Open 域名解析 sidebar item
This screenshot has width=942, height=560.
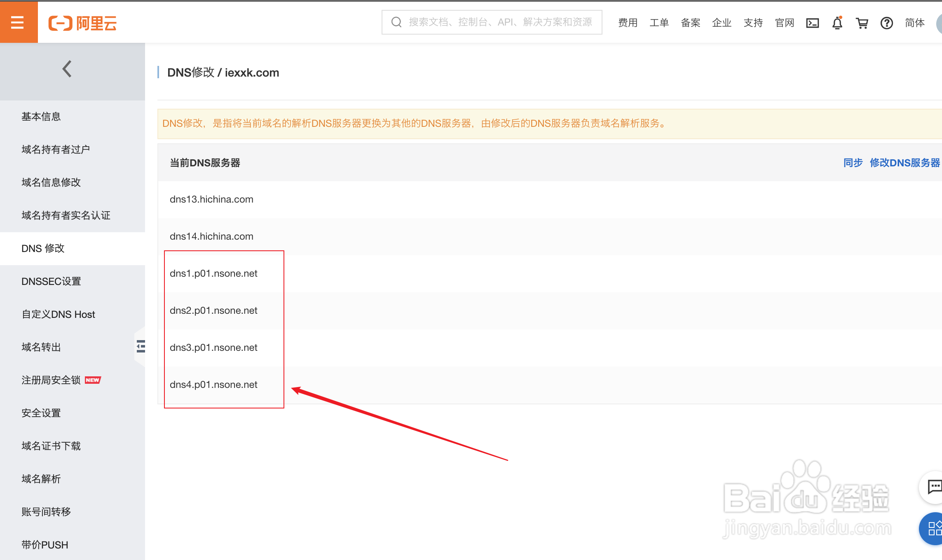pos(41,479)
